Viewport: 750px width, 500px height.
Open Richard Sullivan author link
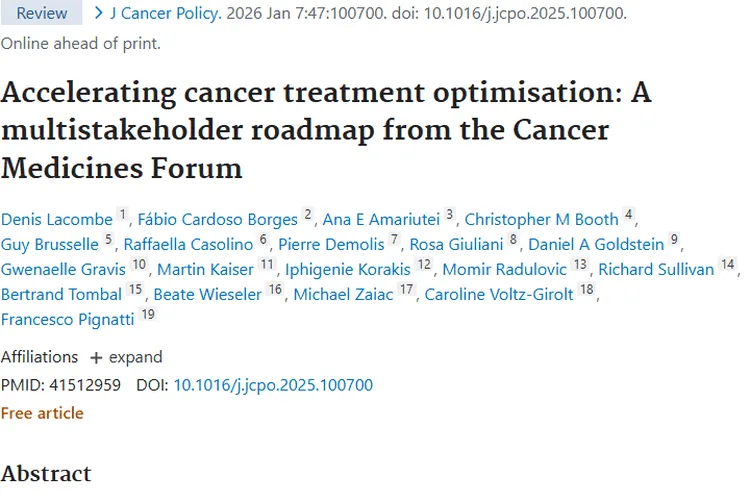point(657,269)
